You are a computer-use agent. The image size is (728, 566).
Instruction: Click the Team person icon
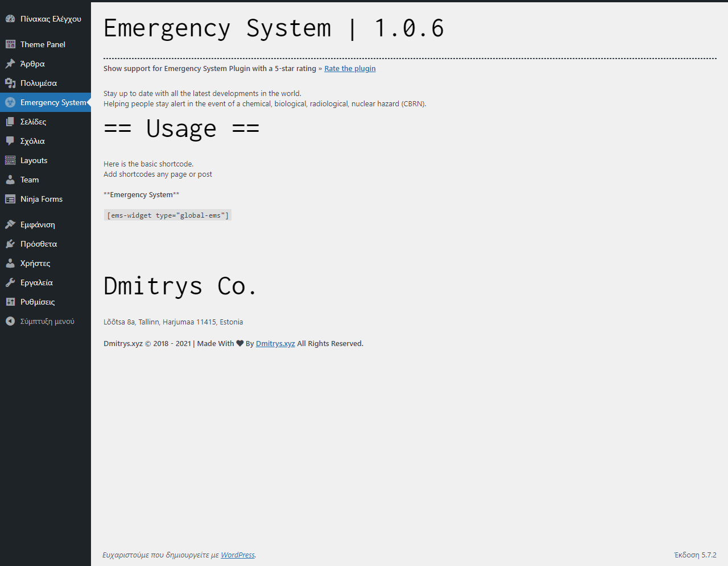click(x=10, y=180)
